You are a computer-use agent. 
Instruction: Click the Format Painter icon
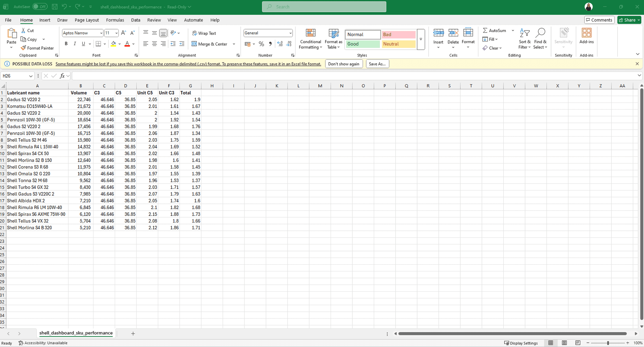[23, 48]
